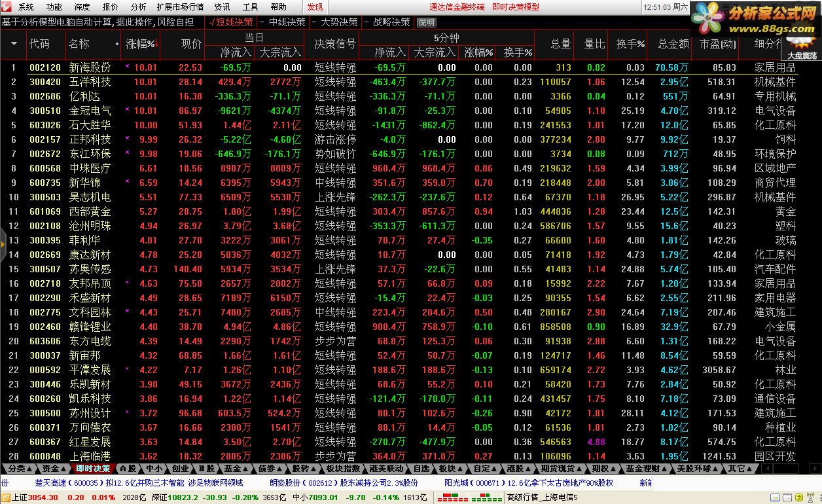Open the 明奖股份 news headline
This screenshot has width=822, height=504.
click(344, 483)
